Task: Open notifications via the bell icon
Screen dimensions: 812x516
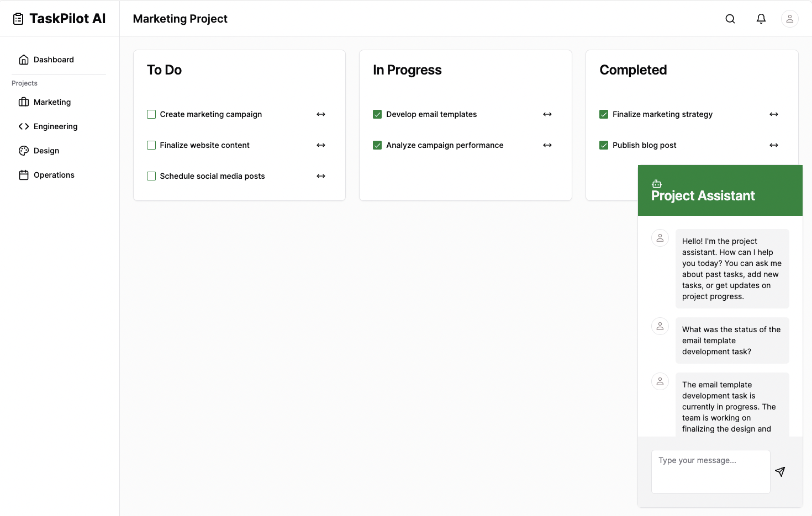Action: click(x=761, y=18)
